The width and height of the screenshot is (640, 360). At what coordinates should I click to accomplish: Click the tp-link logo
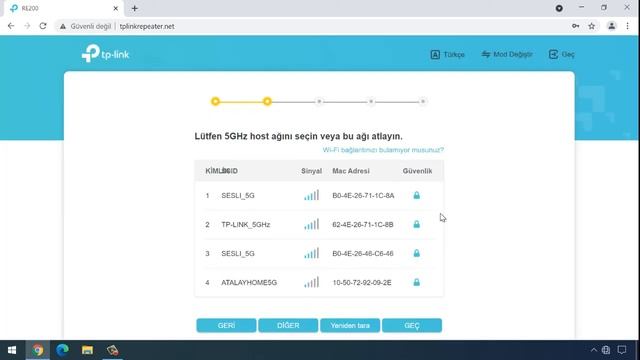(x=105, y=53)
